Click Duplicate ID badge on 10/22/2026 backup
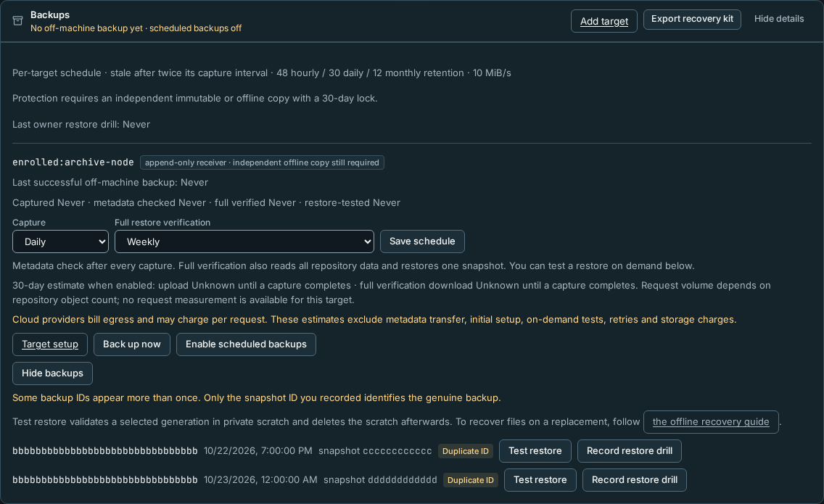The image size is (824, 504). [466, 451]
